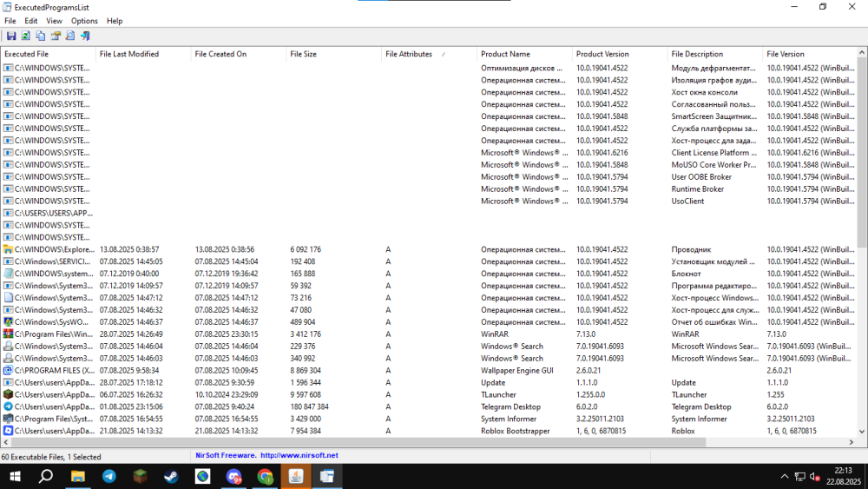
Task: Click the '60 Executable Files, 1 Selected' status text
Action: (51, 457)
